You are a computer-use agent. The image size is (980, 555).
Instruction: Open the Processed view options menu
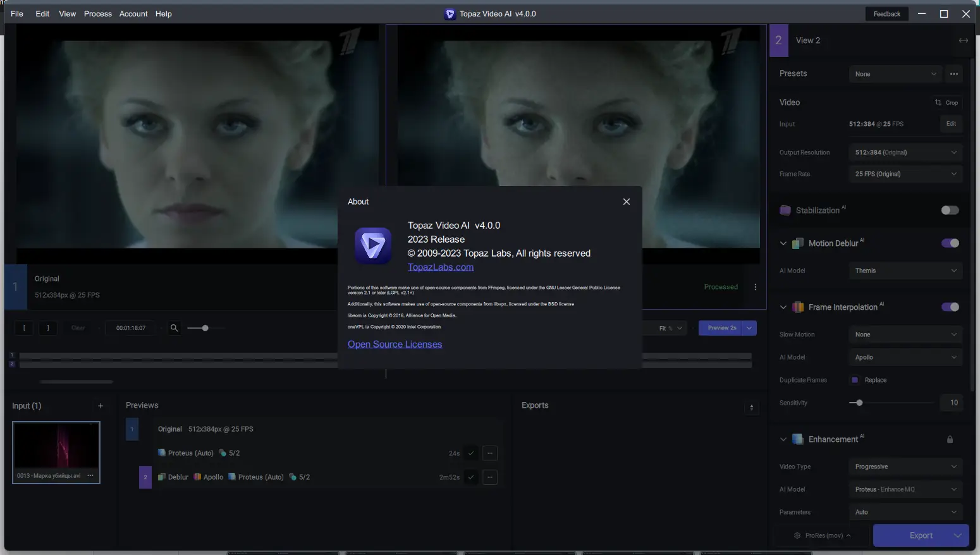756,287
